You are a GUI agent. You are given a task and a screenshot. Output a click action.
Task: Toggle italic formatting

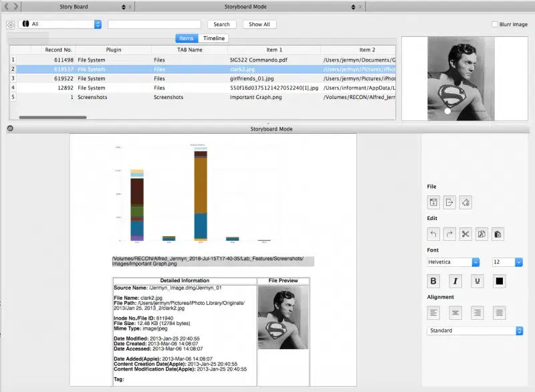(455, 281)
